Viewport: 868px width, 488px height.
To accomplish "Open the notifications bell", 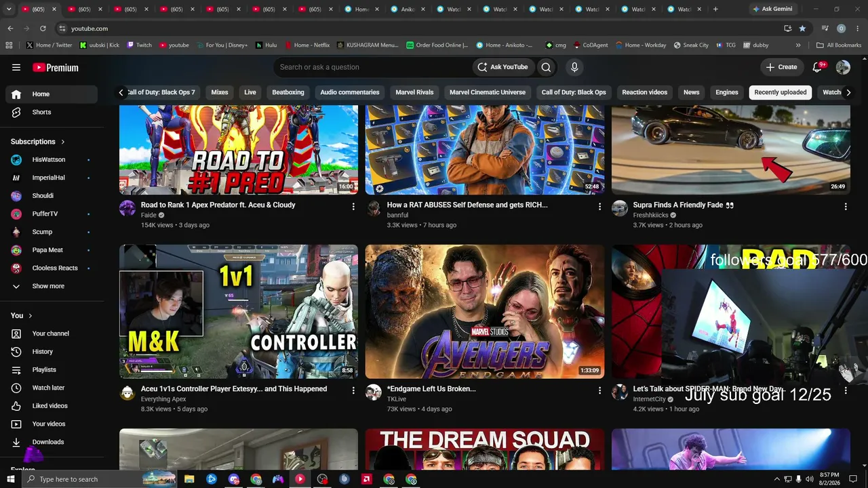I will coord(818,67).
